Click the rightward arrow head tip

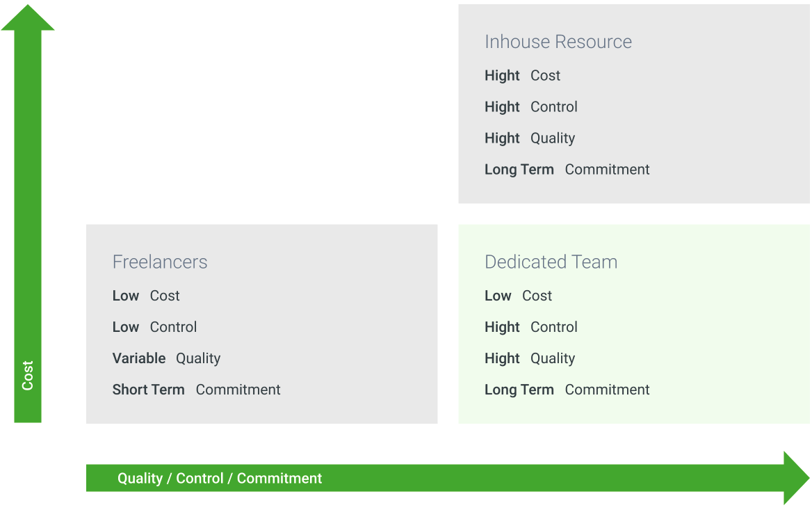pyautogui.click(x=797, y=478)
